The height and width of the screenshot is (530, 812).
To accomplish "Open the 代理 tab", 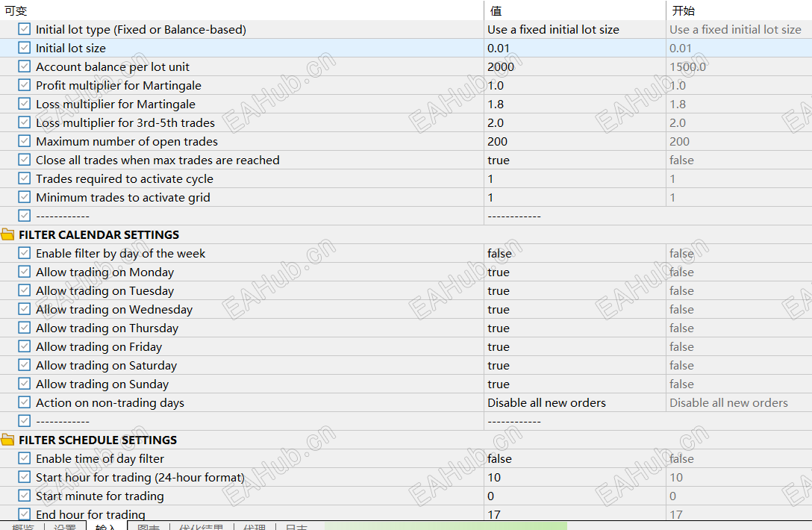I will click(254, 526).
